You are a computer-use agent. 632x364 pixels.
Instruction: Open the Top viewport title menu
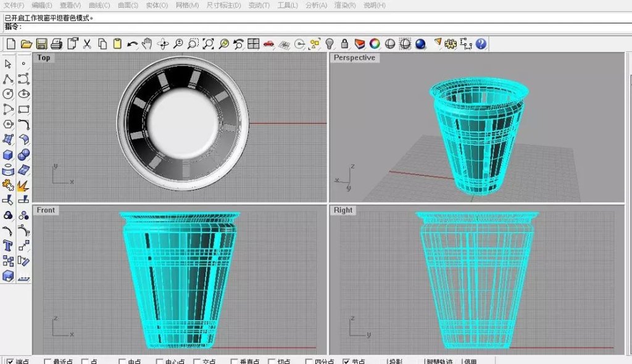coord(44,57)
